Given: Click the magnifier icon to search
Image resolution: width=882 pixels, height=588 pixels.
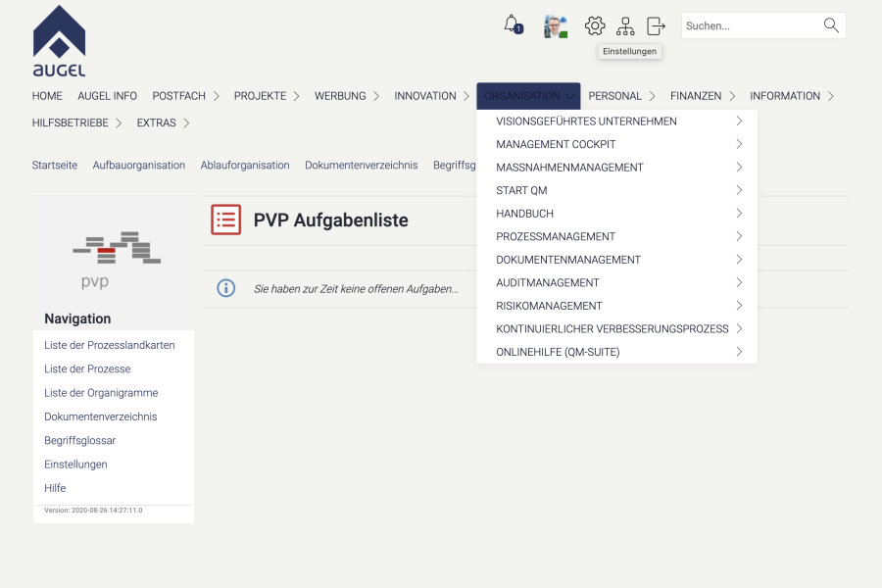Looking at the screenshot, I should click(828, 24).
